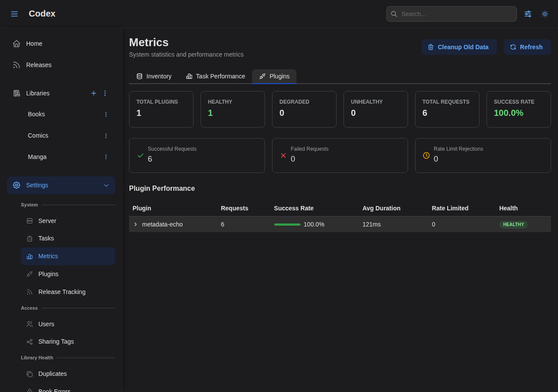This screenshot has width=558, height=392.
Task: Select the Plugins tab
Action: click(x=274, y=76)
